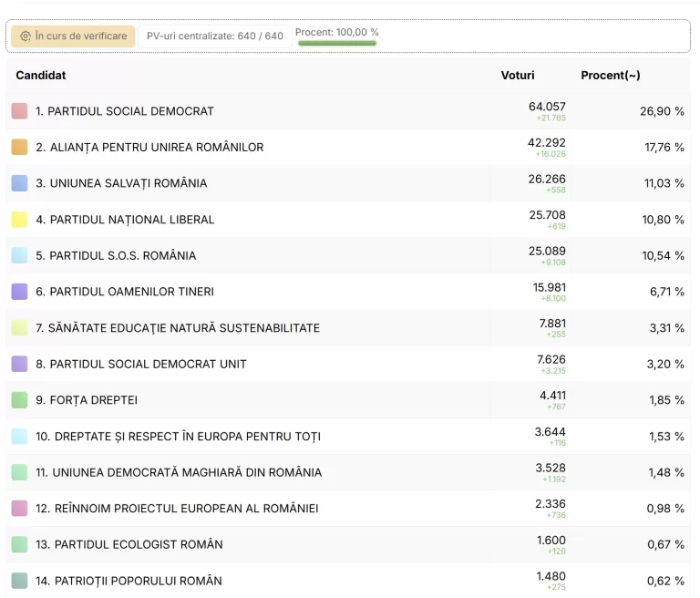The height and width of the screenshot is (598, 700).
Task: Click the orange swatch for Alianța pentru Unirea Românilor
Action: coord(20,147)
